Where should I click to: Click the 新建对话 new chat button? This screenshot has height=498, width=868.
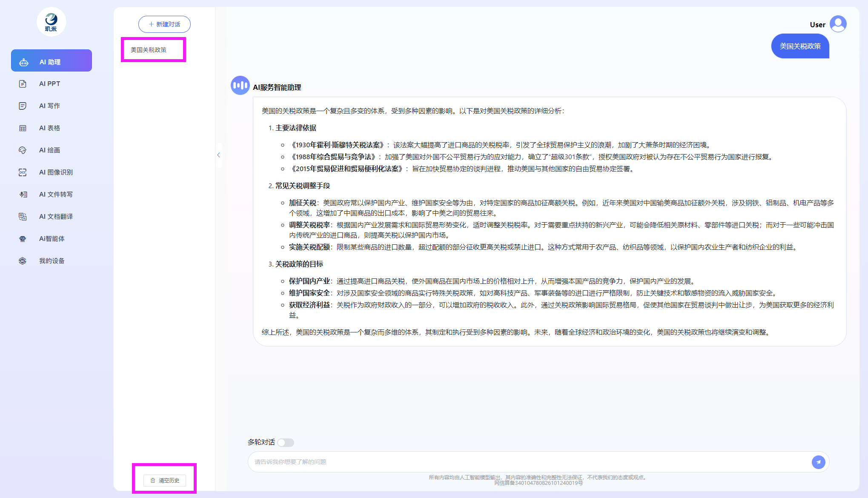coord(164,24)
